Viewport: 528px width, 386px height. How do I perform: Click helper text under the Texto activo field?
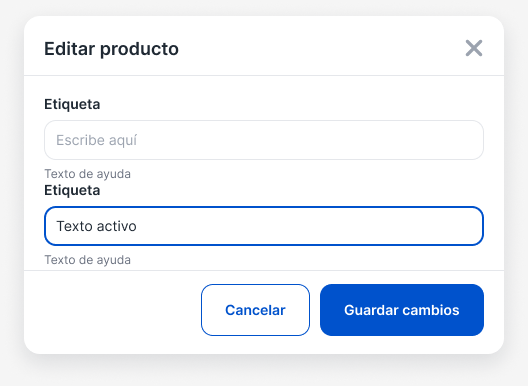pyautogui.click(x=88, y=260)
